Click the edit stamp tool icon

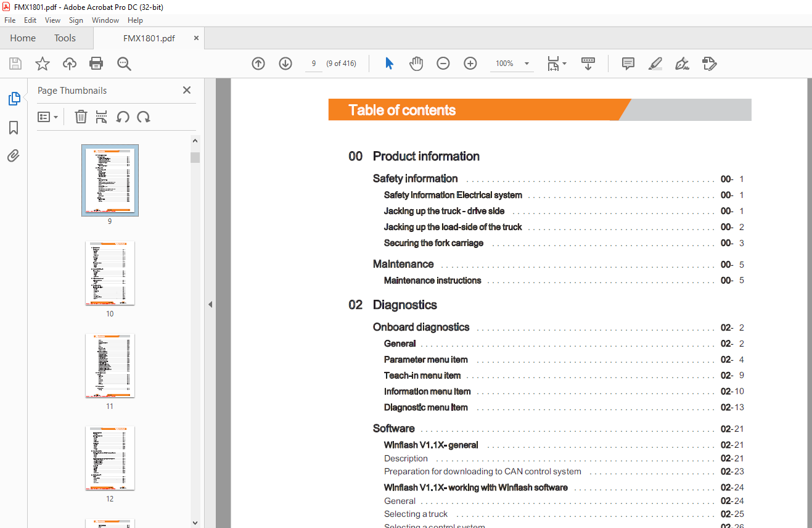tap(710, 64)
